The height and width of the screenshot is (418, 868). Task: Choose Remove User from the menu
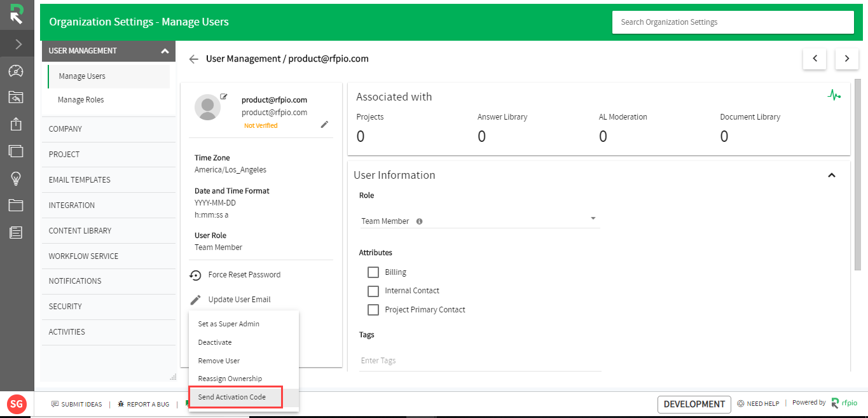(244, 361)
